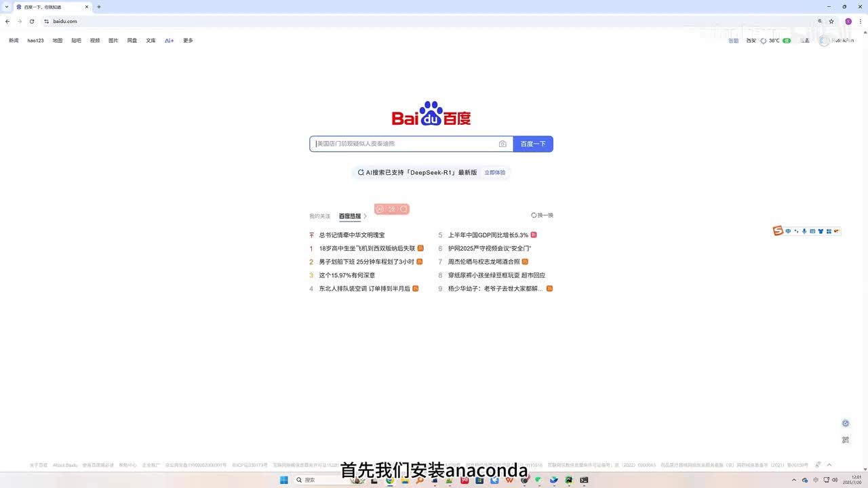Expand the 更多 navigation menu
The width and height of the screenshot is (868, 488).
pos(188,41)
